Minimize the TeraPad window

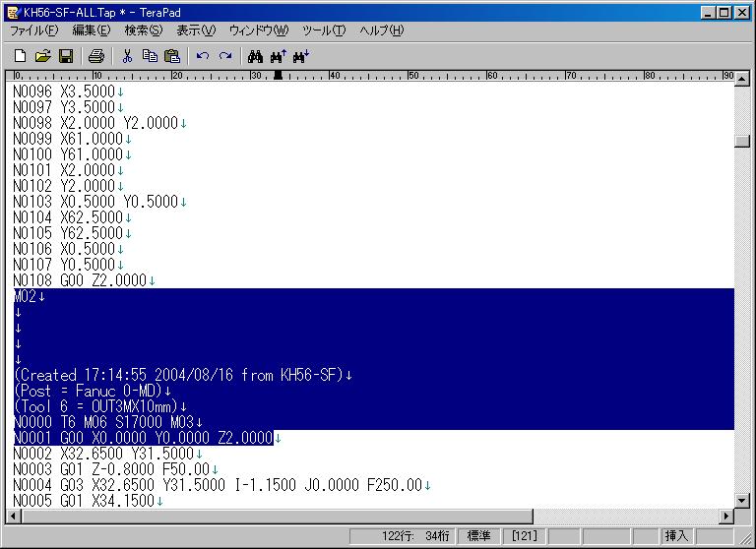tap(708, 13)
